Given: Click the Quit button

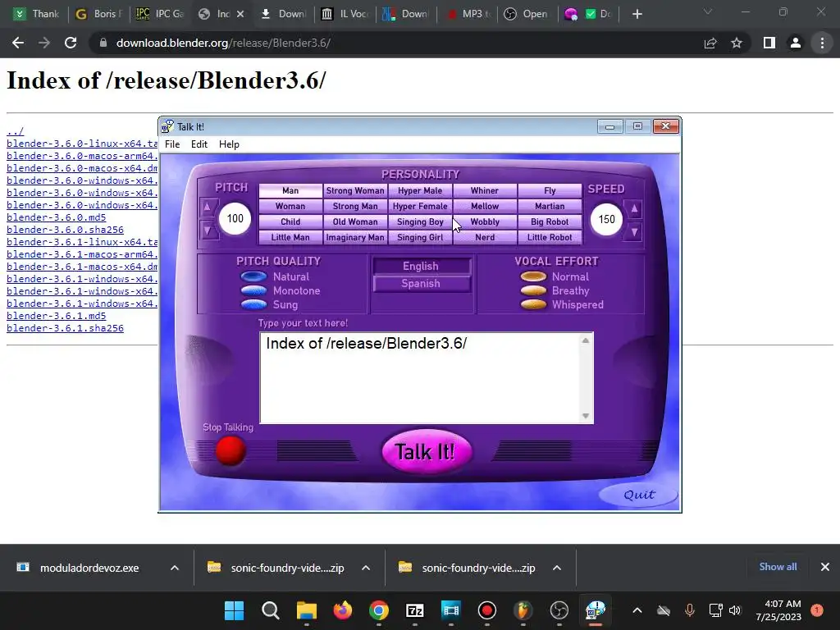Looking at the screenshot, I should coord(638,495).
